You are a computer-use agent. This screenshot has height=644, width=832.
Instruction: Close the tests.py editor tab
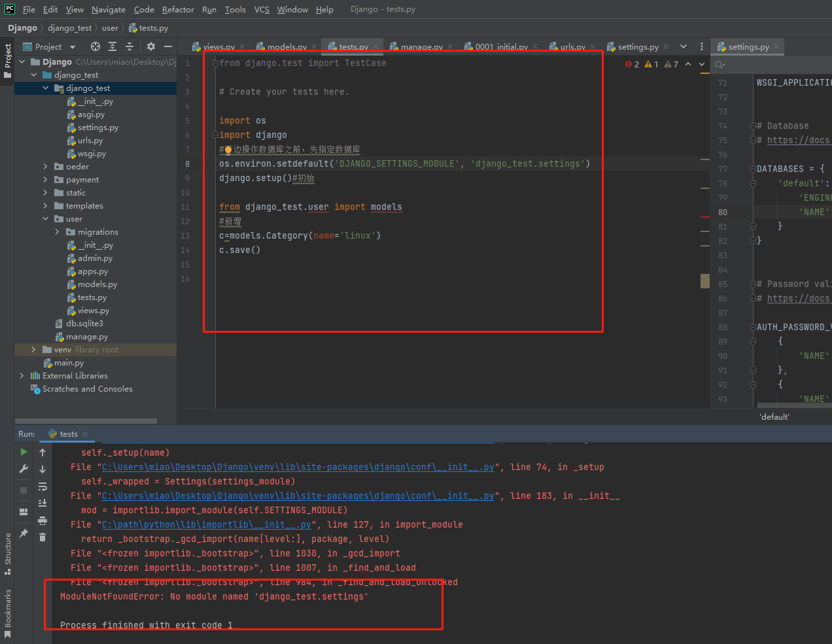click(x=376, y=46)
